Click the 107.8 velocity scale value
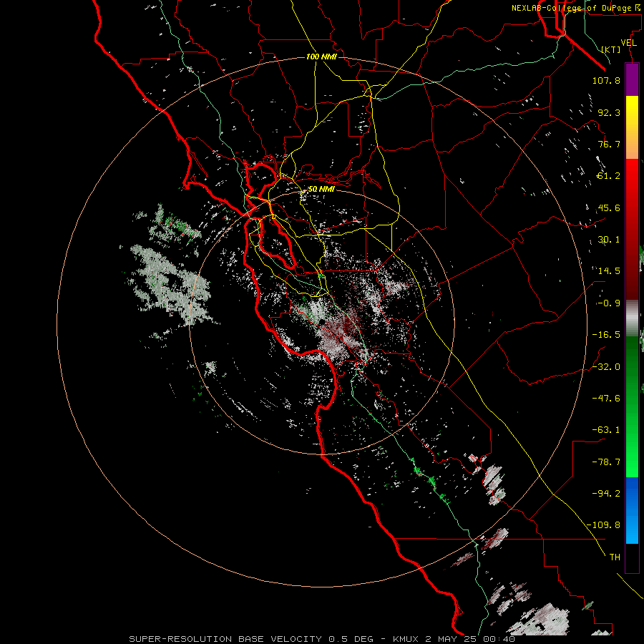 point(606,80)
